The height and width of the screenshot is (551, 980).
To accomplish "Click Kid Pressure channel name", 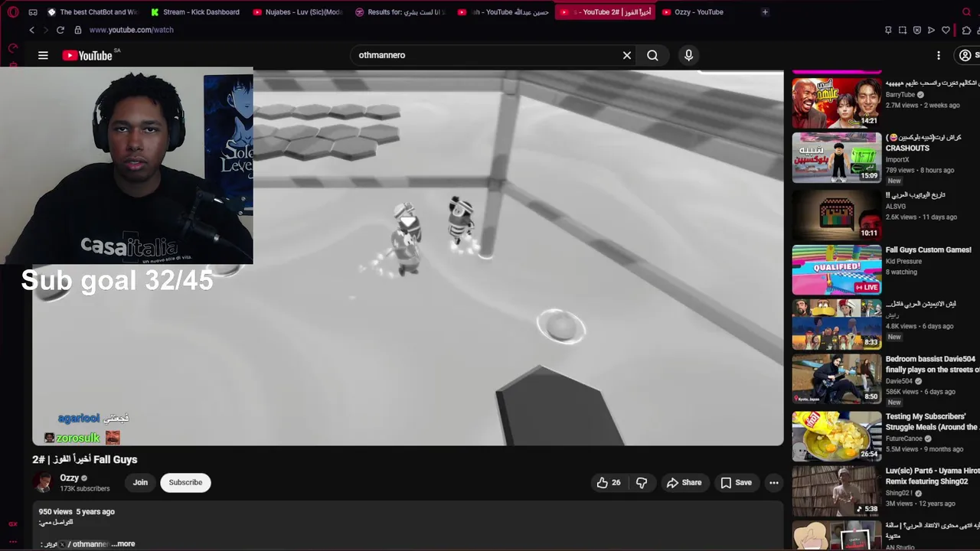I will coord(903,261).
